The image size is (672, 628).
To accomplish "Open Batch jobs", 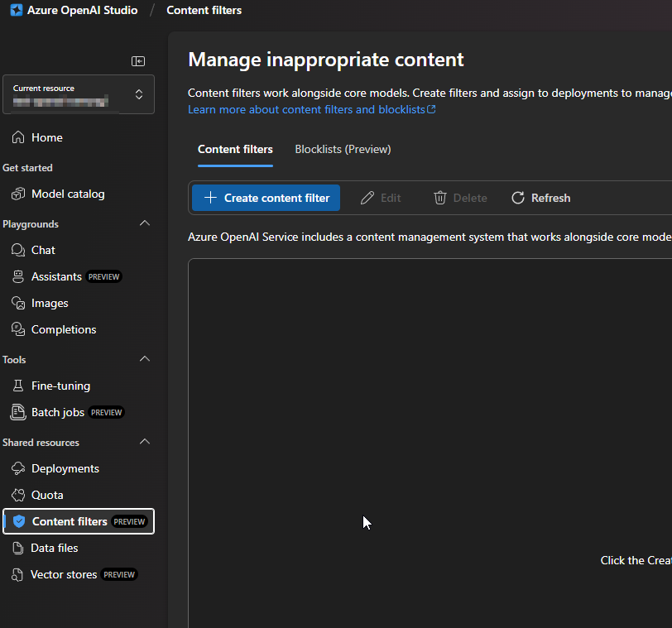I will point(59,411).
